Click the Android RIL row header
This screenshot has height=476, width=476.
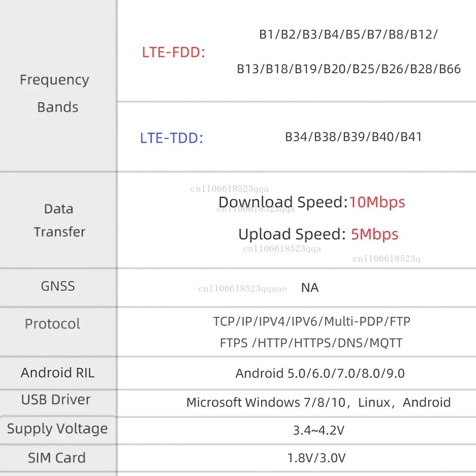(58, 373)
